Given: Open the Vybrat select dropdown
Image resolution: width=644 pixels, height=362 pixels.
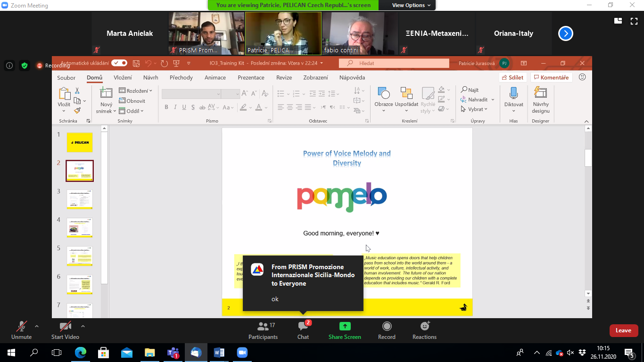Looking at the screenshot, I should click(x=474, y=109).
